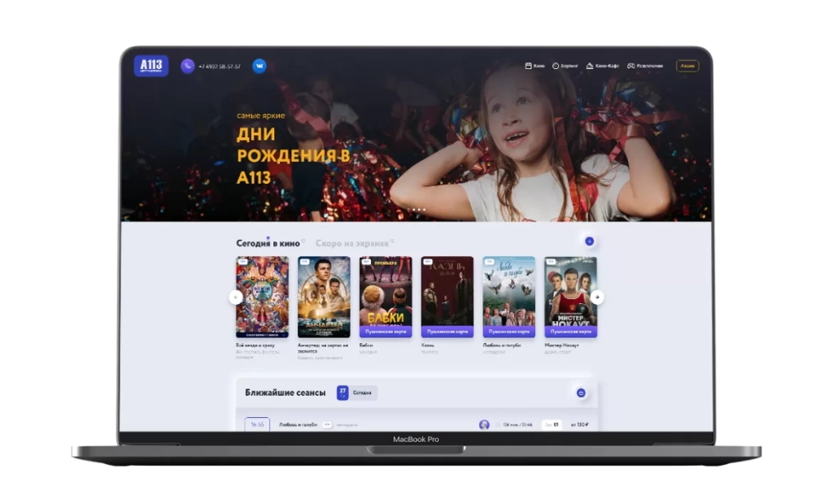Click the 'Всё везде и сразу' title text

coord(255,345)
